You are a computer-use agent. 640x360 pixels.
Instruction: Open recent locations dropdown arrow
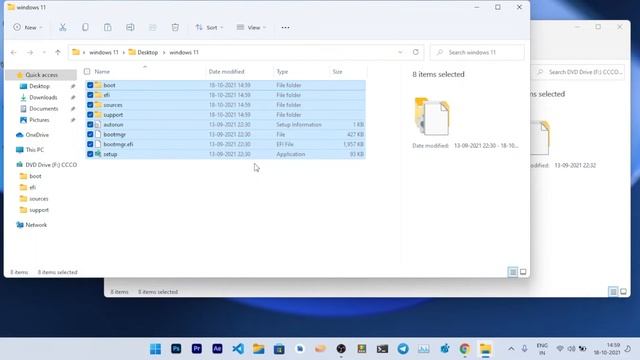(44, 52)
